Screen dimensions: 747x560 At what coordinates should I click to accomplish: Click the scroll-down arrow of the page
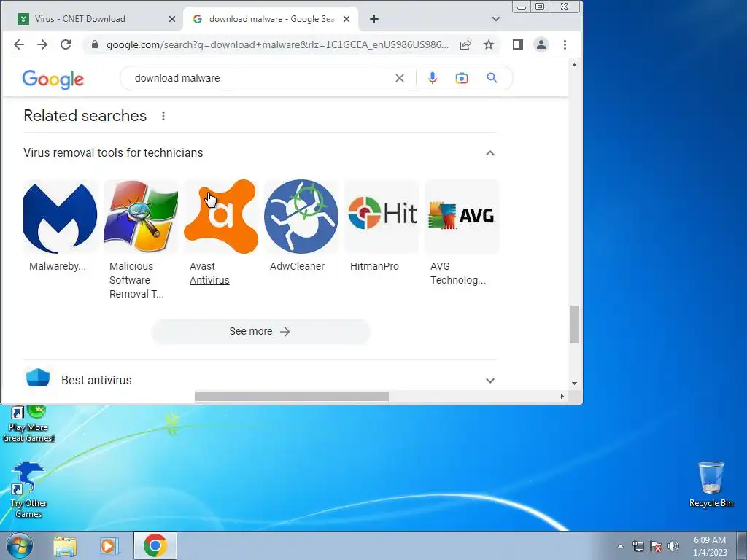(575, 384)
